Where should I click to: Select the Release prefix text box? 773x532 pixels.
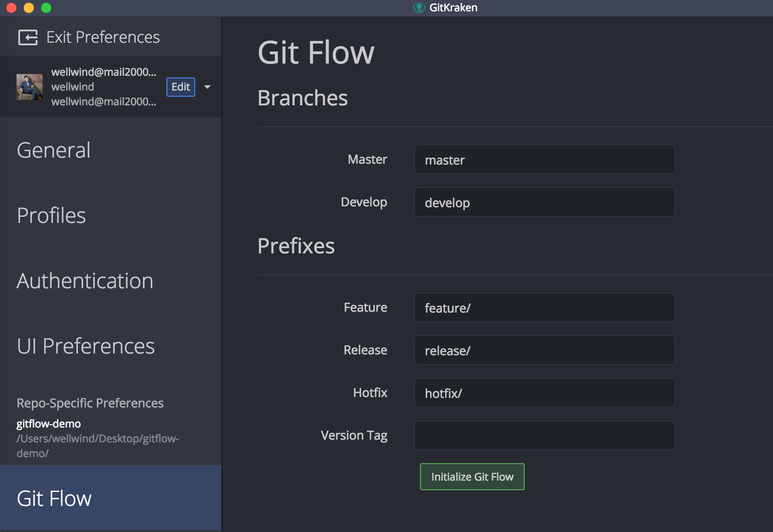pos(544,350)
